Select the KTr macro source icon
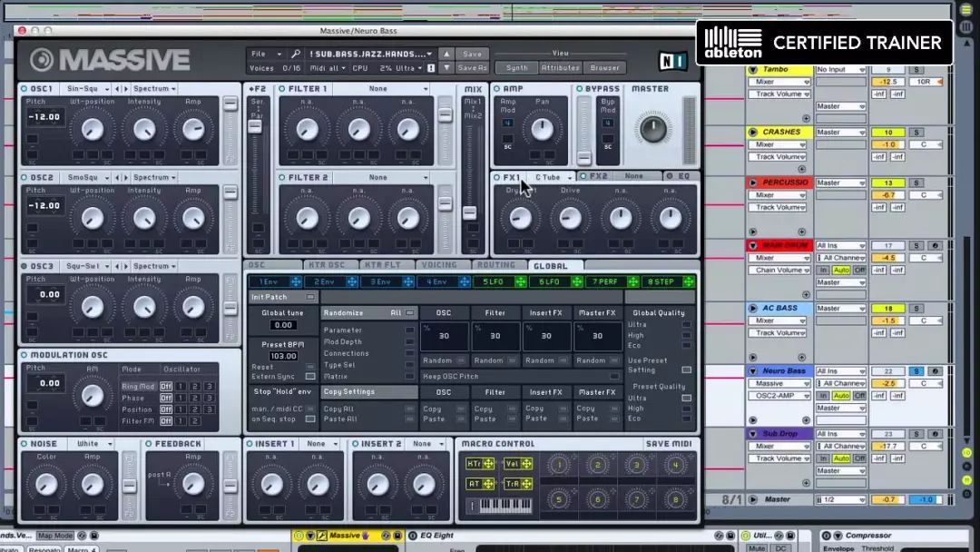980x552 pixels. [479, 464]
